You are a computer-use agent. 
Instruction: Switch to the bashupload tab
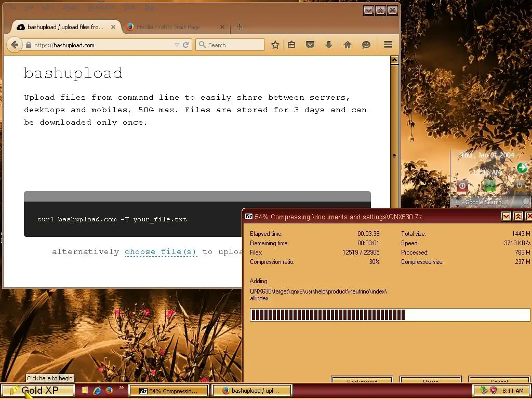pos(65,27)
